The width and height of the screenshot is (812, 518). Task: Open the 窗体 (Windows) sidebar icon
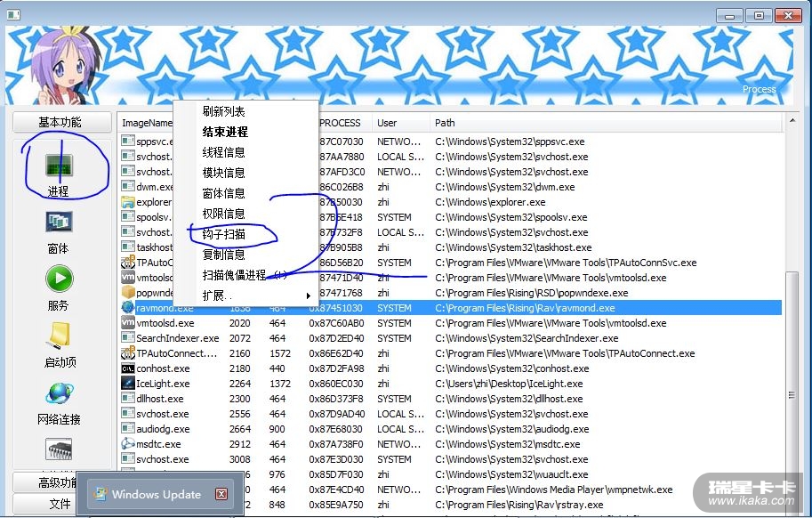coord(59,222)
